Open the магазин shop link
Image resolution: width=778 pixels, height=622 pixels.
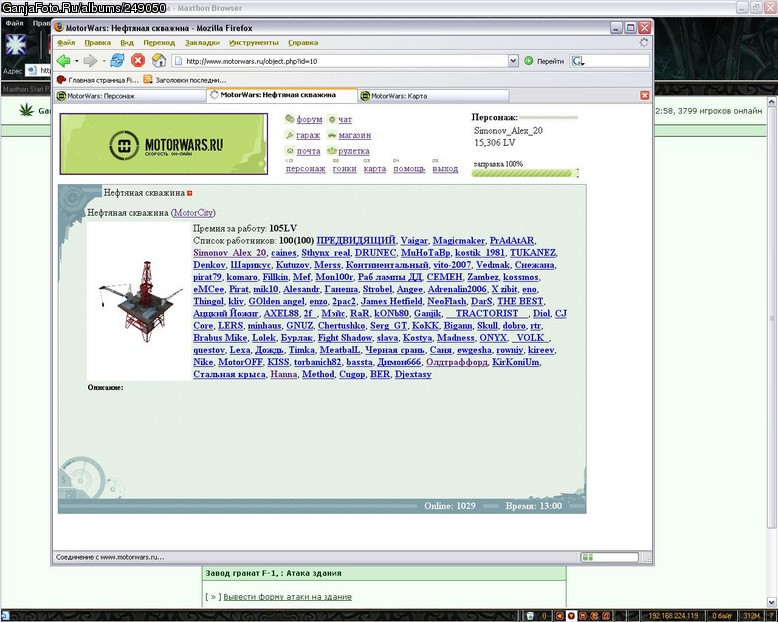pos(355,135)
